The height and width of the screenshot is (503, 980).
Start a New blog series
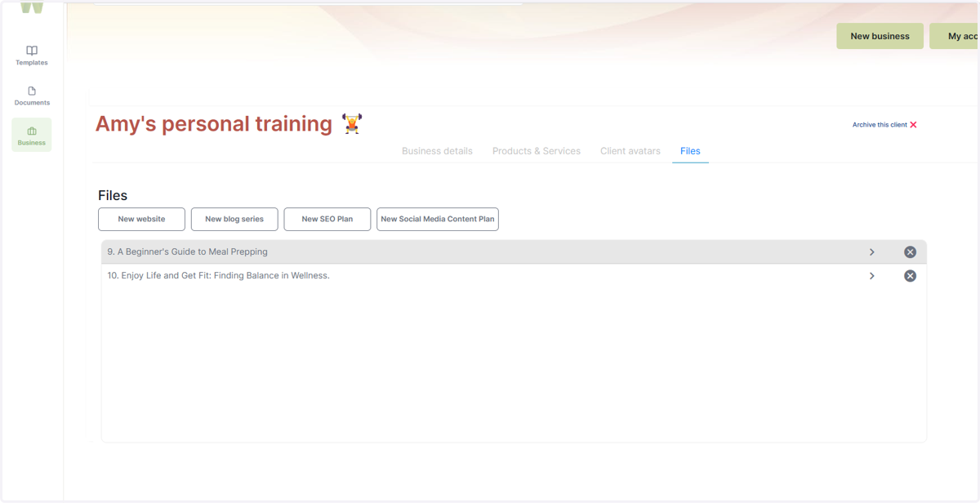[x=234, y=219]
